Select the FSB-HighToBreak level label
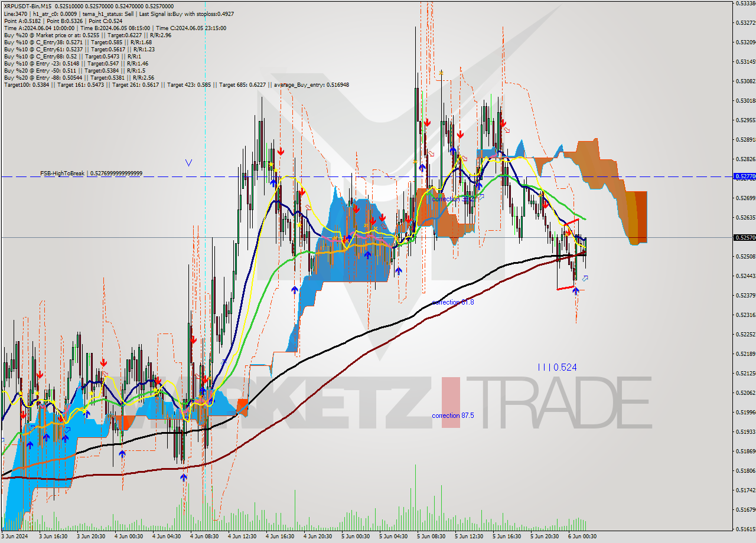The width and height of the screenshot is (756, 543). coord(91,174)
